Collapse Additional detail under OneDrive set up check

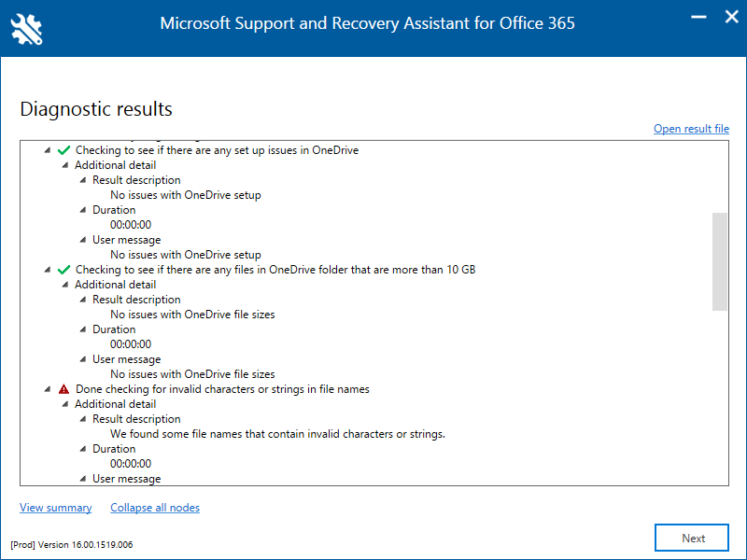[64, 165]
